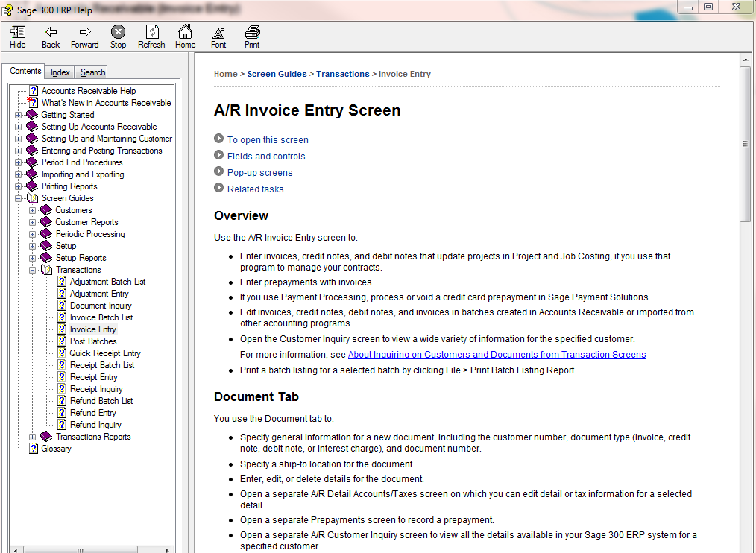Click the Refund Inquiry page icon
The width and height of the screenshot is (756, 553).
pos(62,424)
